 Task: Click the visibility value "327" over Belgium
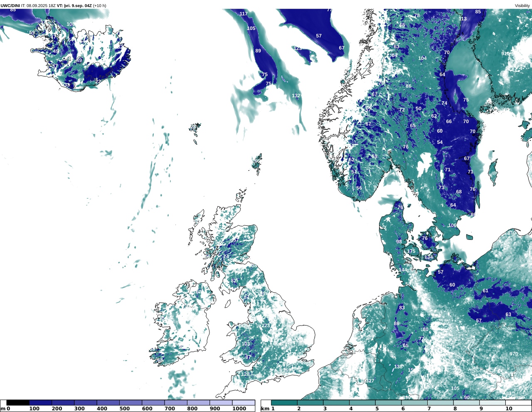370,381
